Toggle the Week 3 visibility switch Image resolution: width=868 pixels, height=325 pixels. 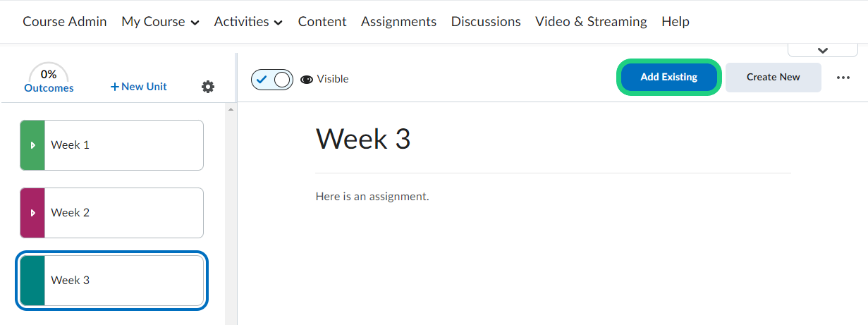(272, 79)
